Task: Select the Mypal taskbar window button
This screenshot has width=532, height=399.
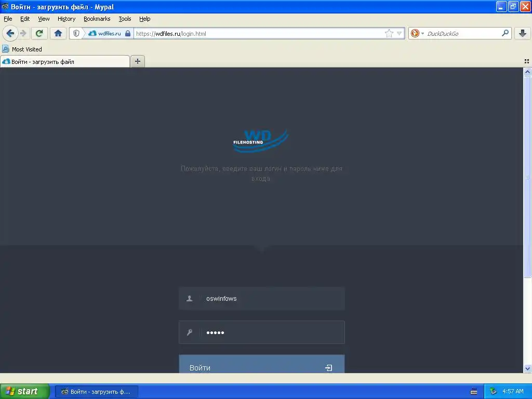Action: (96, 392)
